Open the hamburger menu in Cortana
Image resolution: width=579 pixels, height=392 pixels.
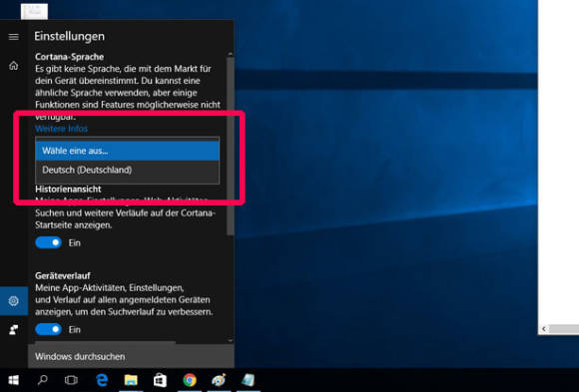pyautogui.click(x=14, y=37)
